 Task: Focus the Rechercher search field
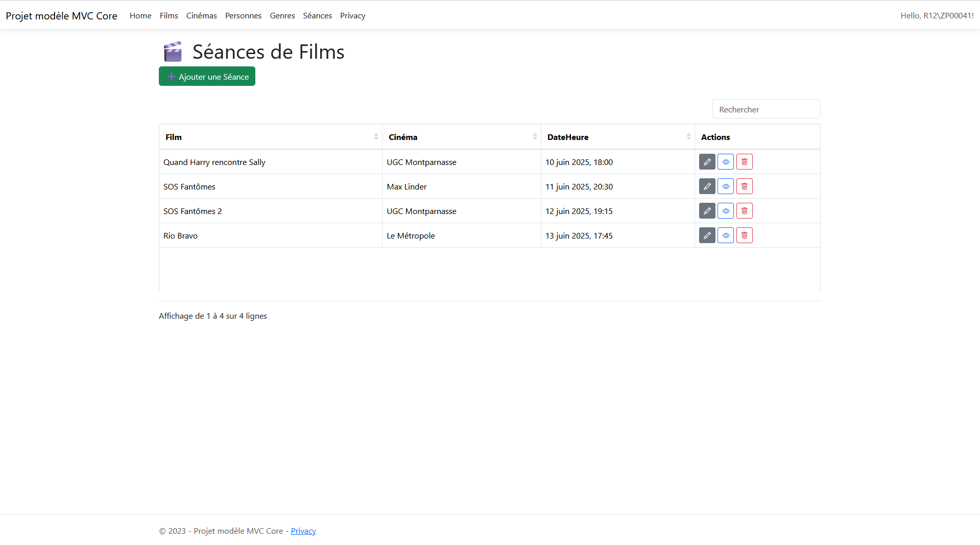(766, 109)
